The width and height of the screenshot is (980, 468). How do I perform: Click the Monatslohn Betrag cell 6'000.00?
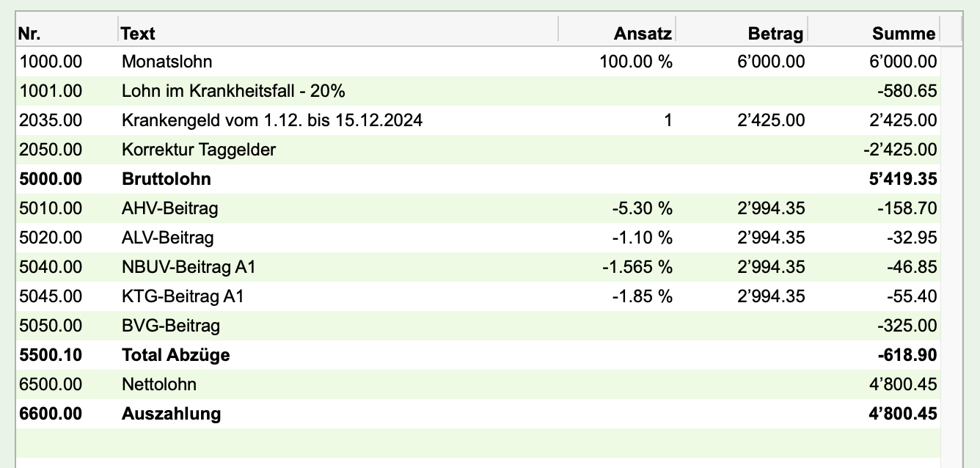771,62
